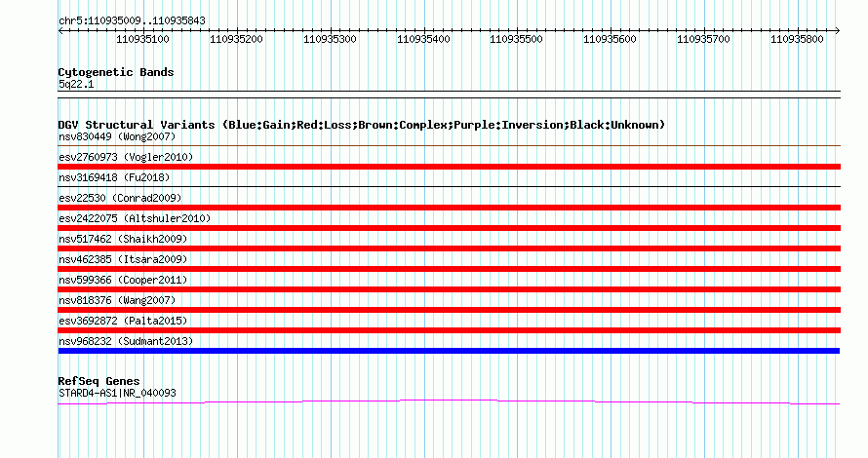Select the 5q22.1 band label
This screenshot has height=458, width=868.
point(76,84)
